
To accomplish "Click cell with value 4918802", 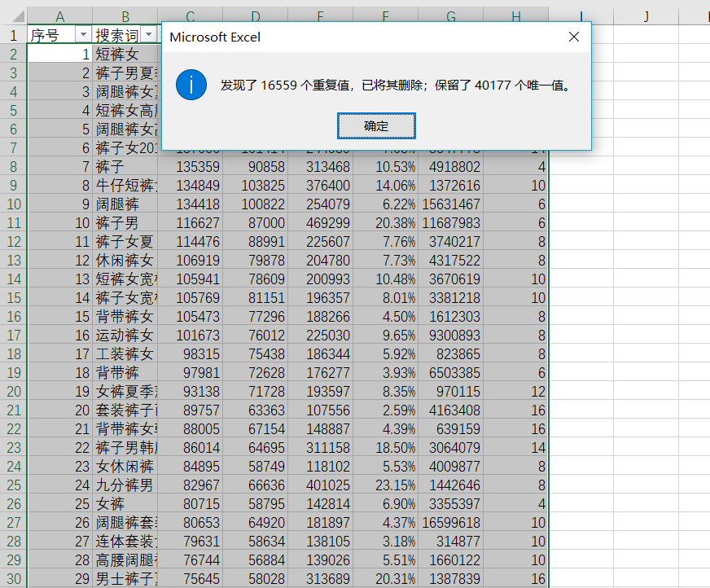I will [x=451, y=167].
